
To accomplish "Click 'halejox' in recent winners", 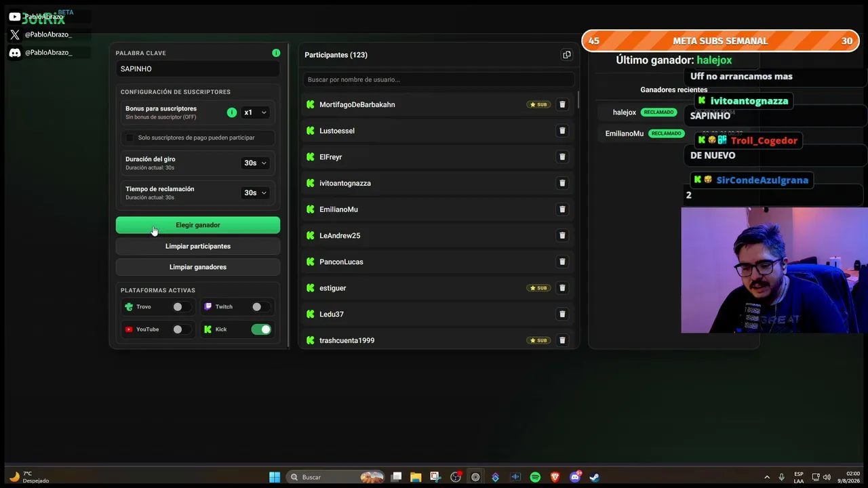I will point(625,113).
